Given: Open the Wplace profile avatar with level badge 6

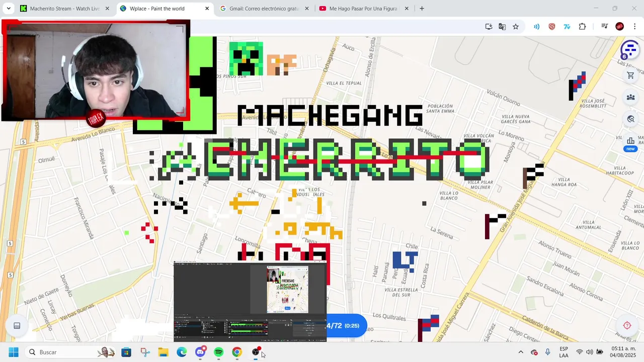Looking at the screenshot, I should point(629,50).
